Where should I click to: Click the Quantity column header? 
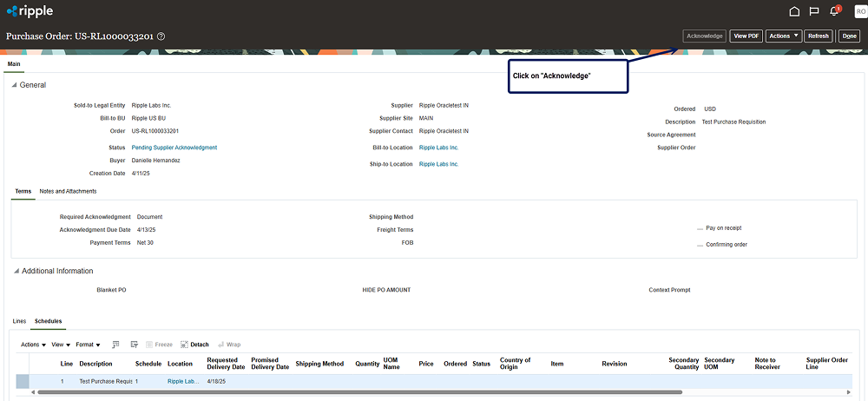367,364
